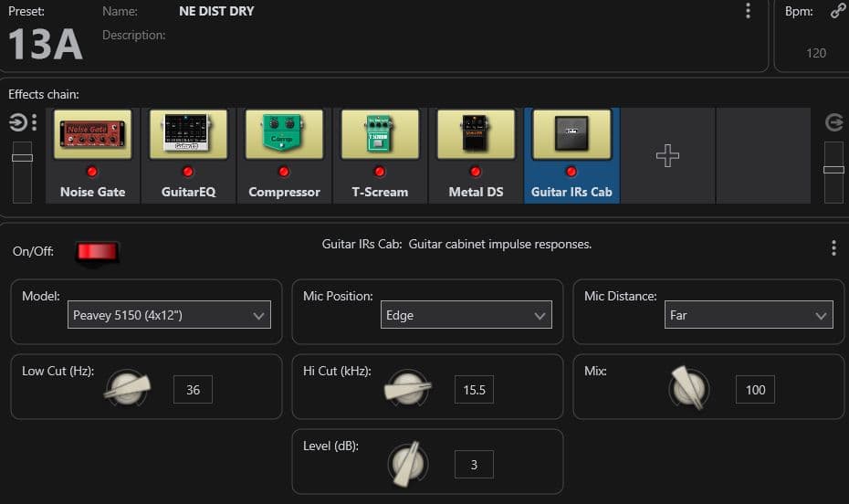
Task: Select the Noise Gate pedal icon
Action: click(92, 134)
